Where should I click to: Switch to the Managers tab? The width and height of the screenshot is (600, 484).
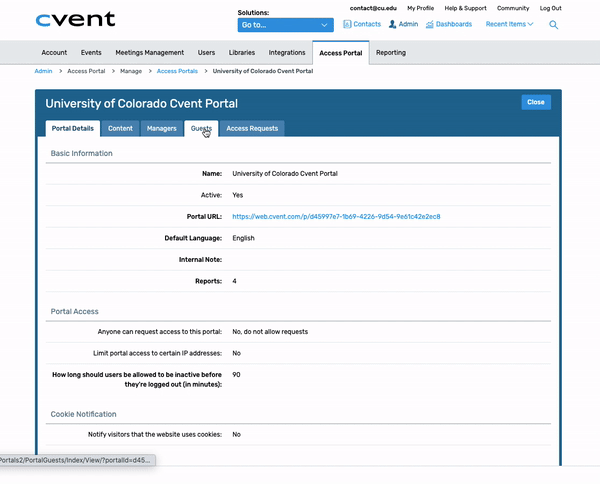click(161, 129)
